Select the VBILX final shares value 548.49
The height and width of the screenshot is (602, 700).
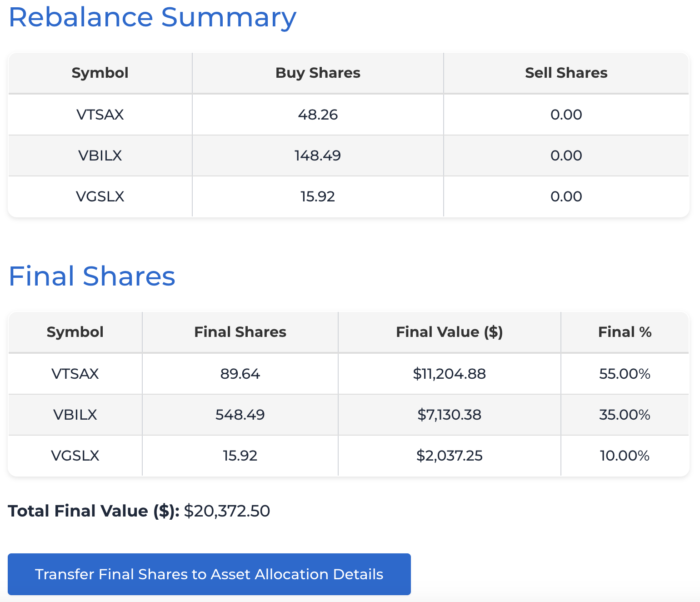point(240,414)
